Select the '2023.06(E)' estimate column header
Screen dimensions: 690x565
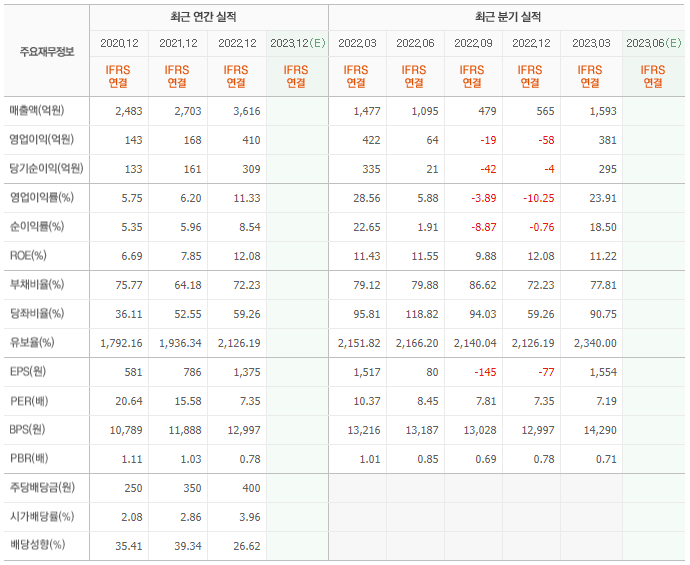click(653, 43)
